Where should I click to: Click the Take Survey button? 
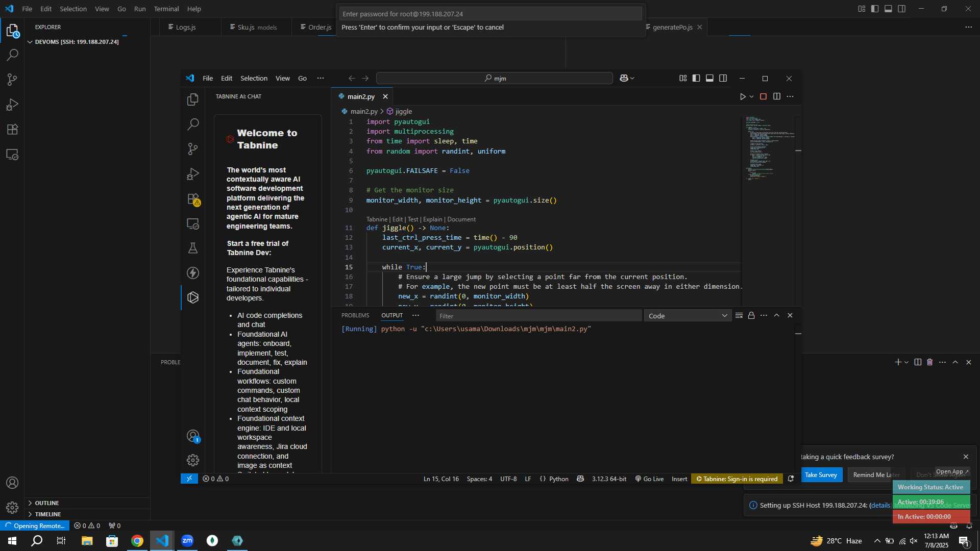tap(821, 474)
